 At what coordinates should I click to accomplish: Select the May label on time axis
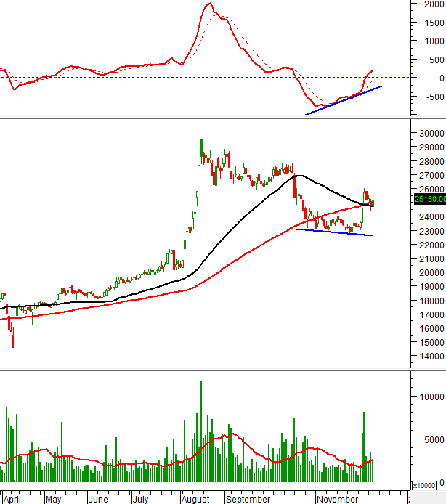click(x=54, y=499)
